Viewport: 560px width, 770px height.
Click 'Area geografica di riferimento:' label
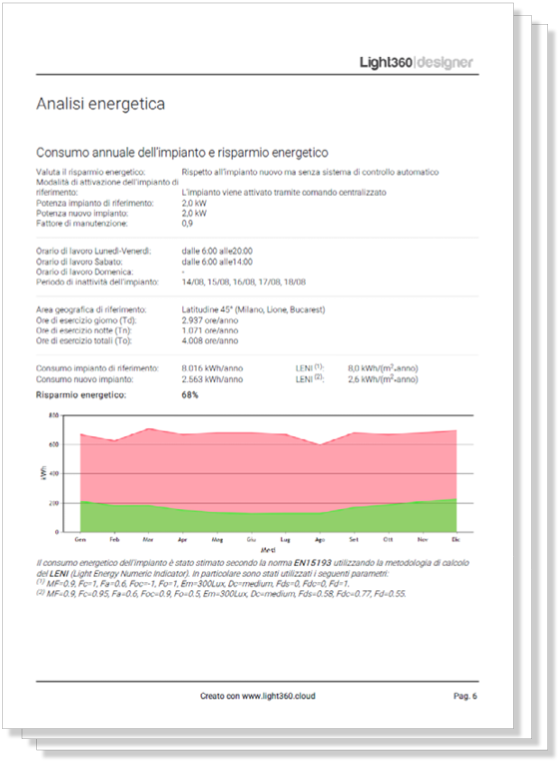coord(91,310)
